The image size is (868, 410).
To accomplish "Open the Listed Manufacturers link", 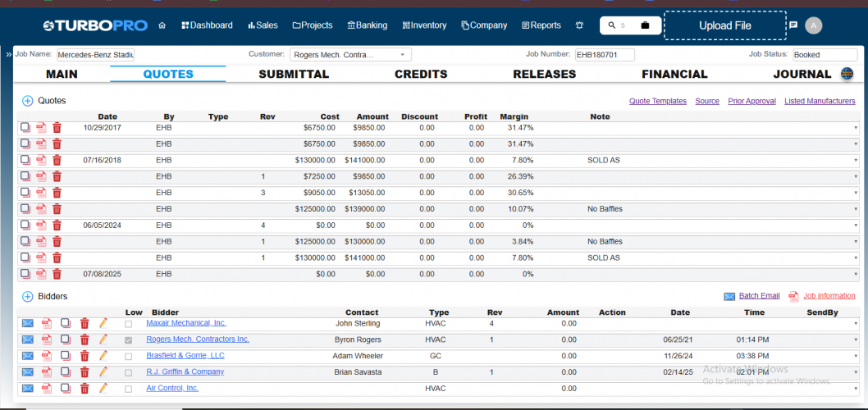I will (x=820, y=101).
